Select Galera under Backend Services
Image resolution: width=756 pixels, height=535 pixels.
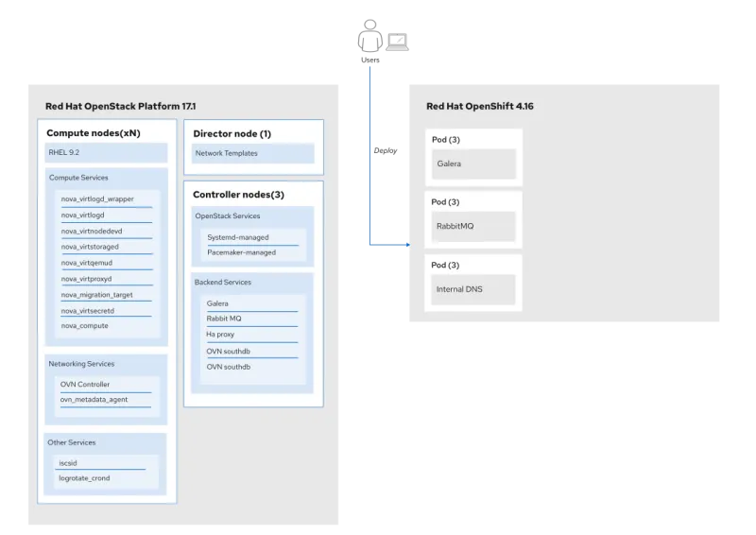[x=217, y=303]
